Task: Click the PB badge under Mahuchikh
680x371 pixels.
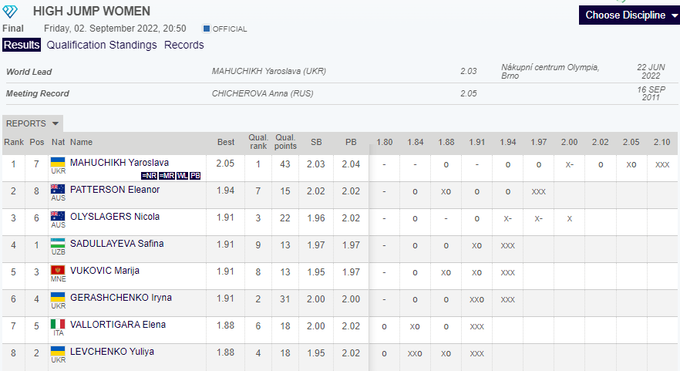Action: pyautogui.click(x=195, y=176)
